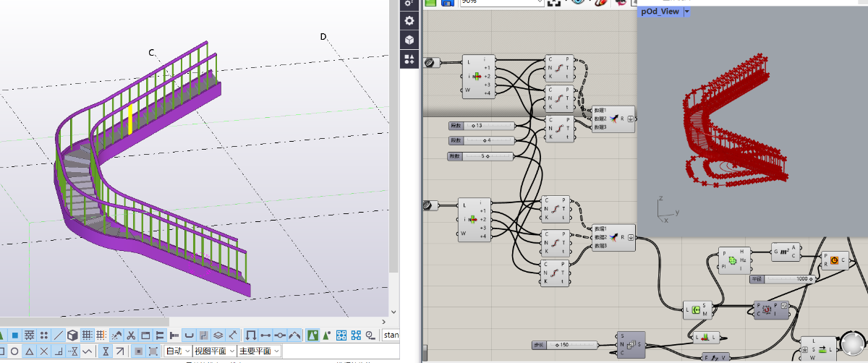Click the stacked layers icon in Tekla toolbar
Viewport: 868px width, 363px height.
pos(218,336)
